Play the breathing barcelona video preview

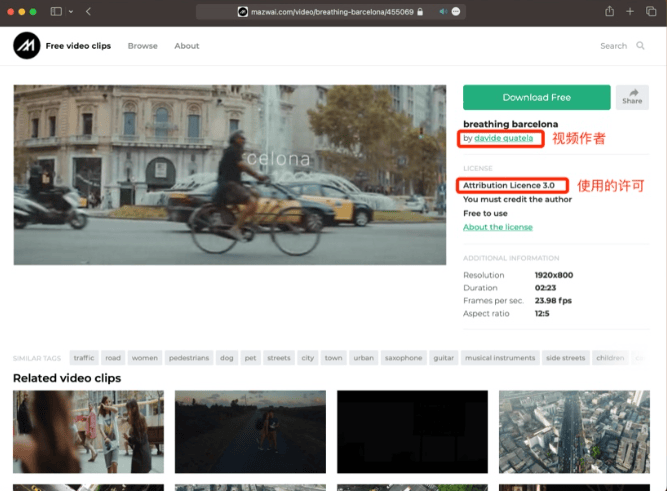[x=229, y=175]
